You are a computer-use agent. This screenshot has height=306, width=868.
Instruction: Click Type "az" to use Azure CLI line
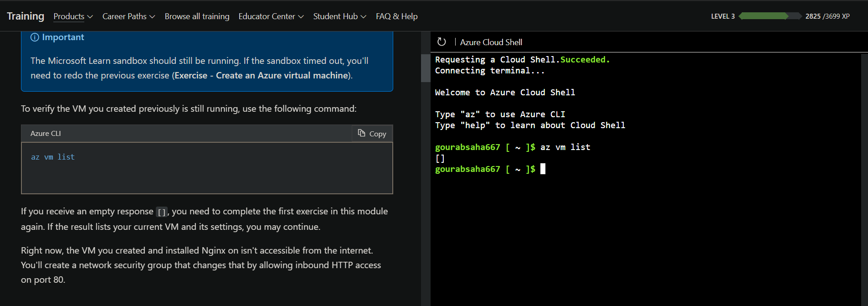pyautogui.click(x=500, y=114)
